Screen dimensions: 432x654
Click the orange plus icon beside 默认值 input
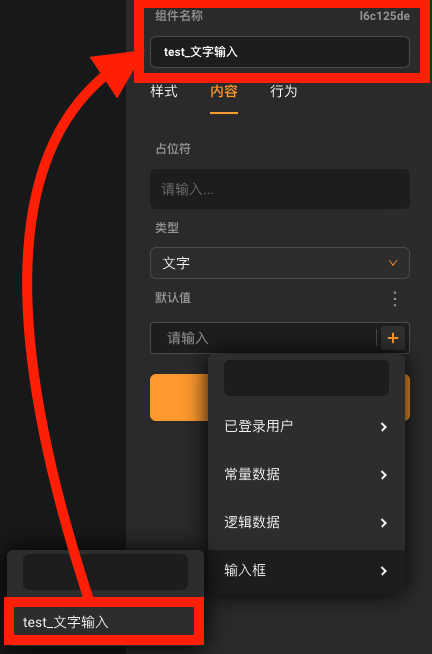(x=393, y=338)
